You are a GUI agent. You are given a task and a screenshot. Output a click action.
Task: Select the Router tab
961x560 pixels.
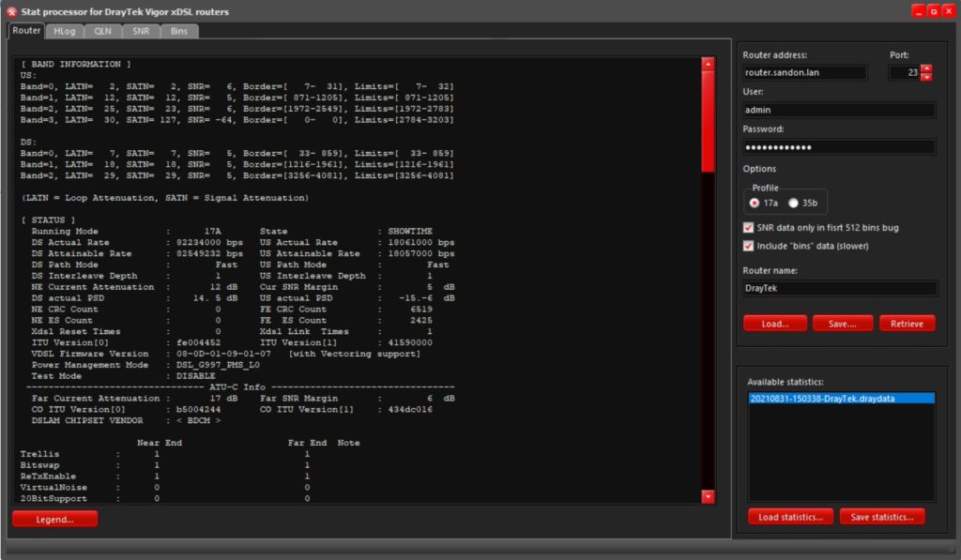[26, 31]
